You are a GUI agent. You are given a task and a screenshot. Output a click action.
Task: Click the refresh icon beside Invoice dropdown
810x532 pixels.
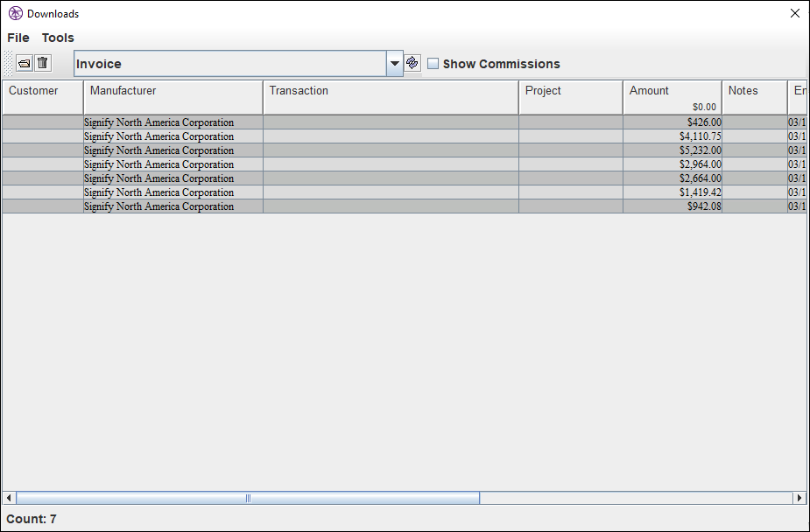(412, 64)
